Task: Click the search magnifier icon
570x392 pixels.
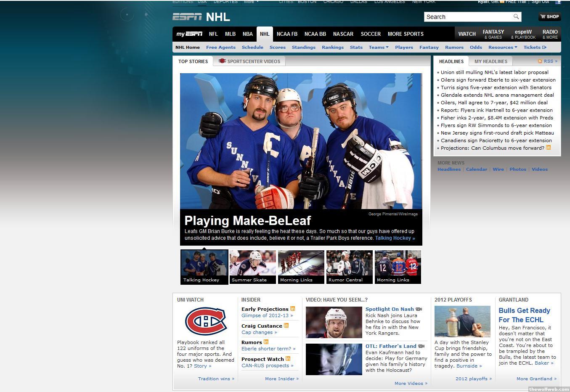Action: (x=516, y=17)
